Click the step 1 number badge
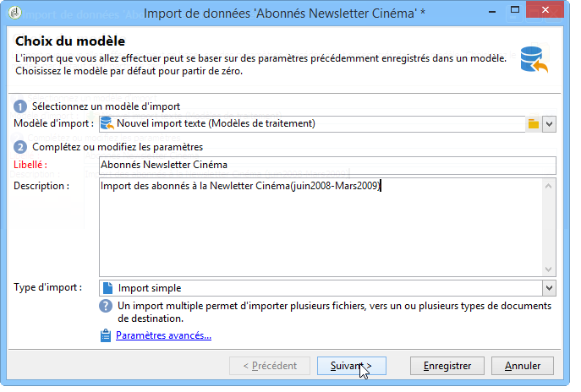 (x=19, y=106)
